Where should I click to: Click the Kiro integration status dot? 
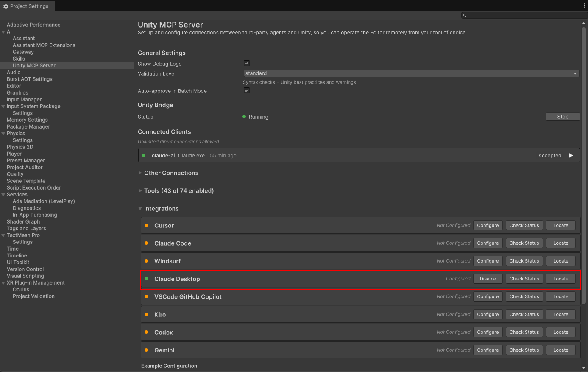click(146, 314)
